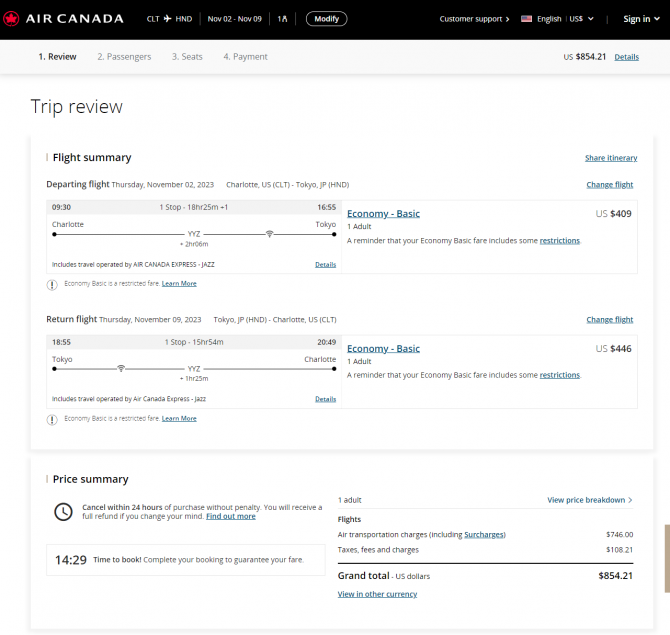
Task: Go to the Payment step tab
Action: (x=245, y=56)
